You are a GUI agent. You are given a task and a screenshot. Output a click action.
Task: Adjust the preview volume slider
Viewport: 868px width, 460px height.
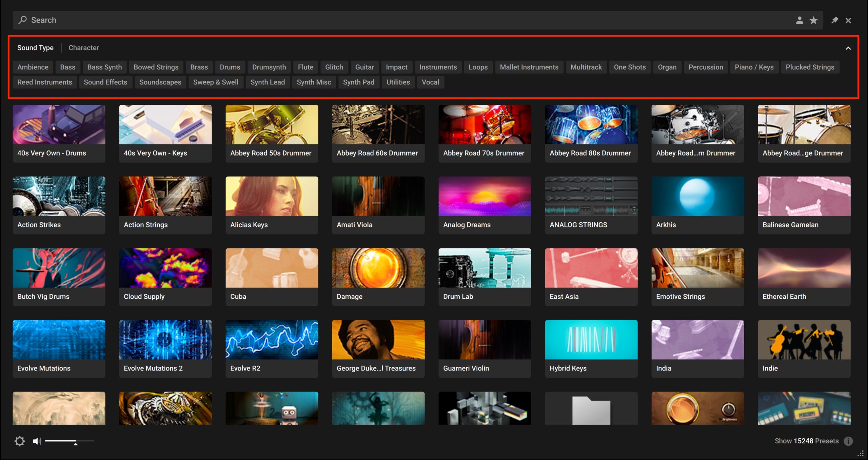click(x=69, y=441)
